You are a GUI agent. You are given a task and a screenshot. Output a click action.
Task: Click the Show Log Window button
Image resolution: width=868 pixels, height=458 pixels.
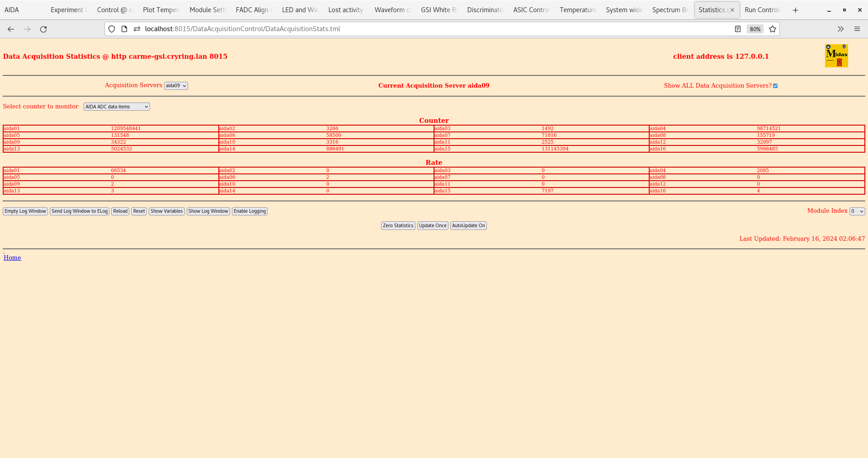(x=208, y=211)
